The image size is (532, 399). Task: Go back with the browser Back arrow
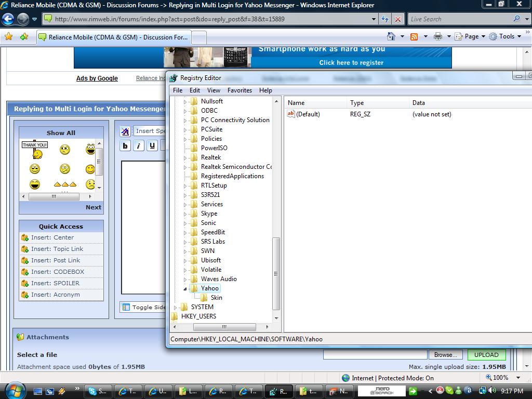pyautogui.click(x=8, y=19)
